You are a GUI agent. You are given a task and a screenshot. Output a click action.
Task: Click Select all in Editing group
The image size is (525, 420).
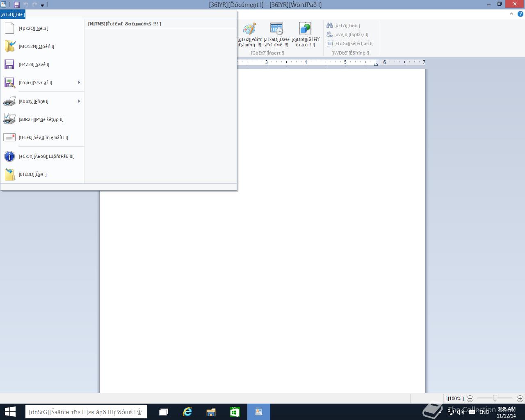tap(350, 43)
